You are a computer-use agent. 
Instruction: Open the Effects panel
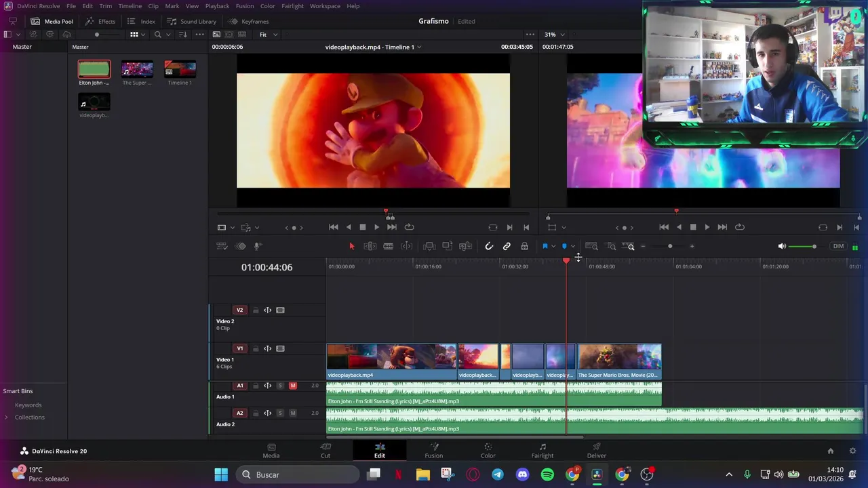point(100,21)
